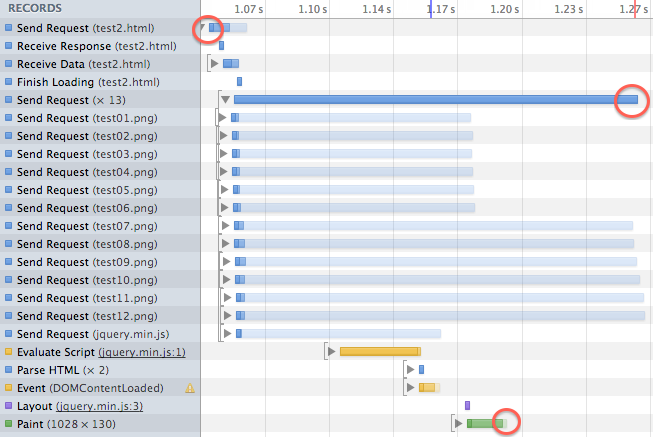Select the Parse HTML (× 2) record
Image resolution: width=653 pixels, height=437 pixels.
(x=100, y=370)
